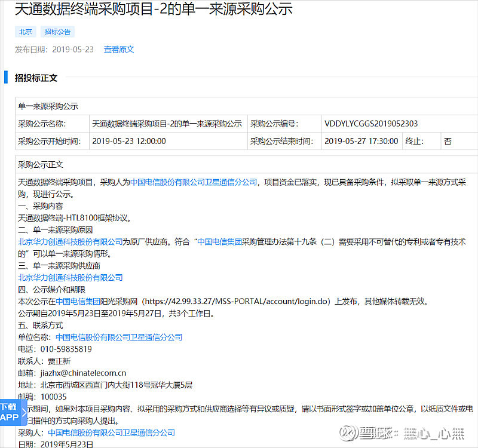Click end time 2019-05-27 17:30:00
Screen dimensions: 478x448
tap(361, 141)
